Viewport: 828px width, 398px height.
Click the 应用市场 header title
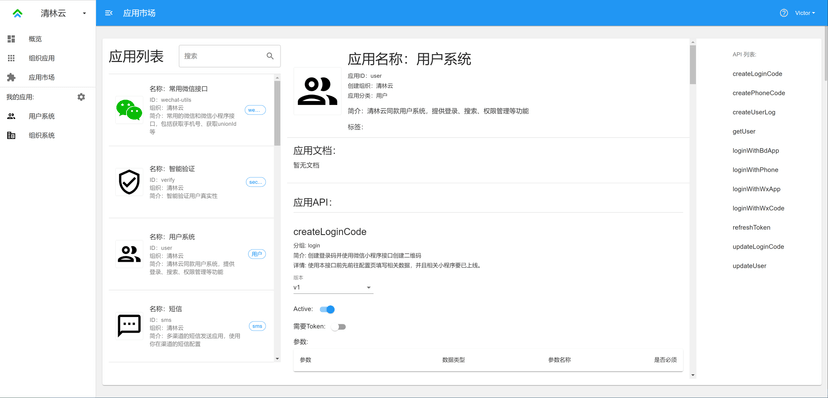pos(139,13)
